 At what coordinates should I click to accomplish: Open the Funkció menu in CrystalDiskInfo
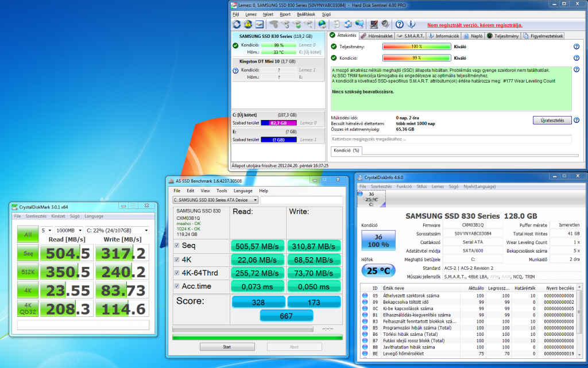pyautogui.click(x=404, y=186)
